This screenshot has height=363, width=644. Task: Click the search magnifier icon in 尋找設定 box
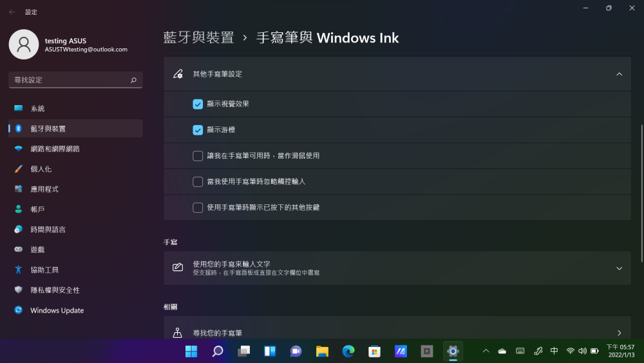pyautogui.click(x=133, y=80)
